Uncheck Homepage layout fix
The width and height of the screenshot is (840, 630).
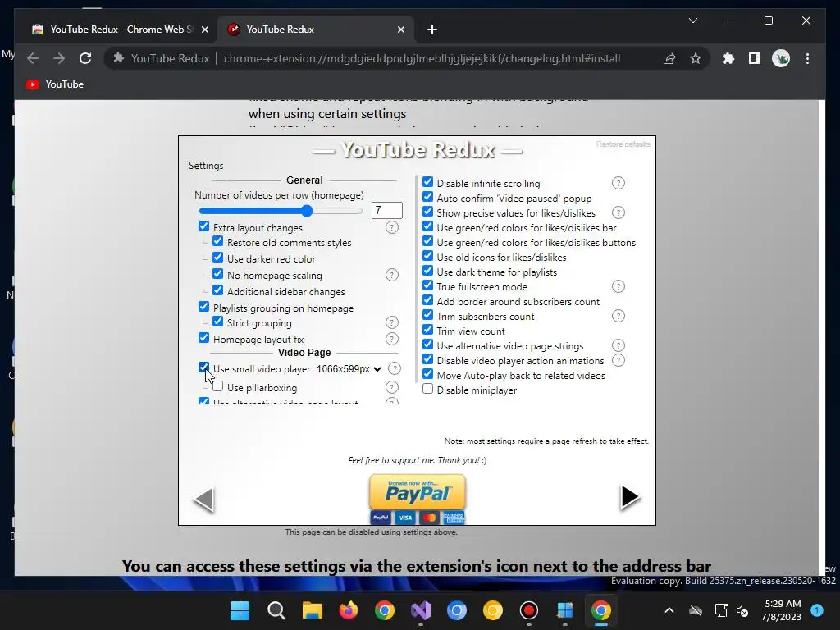point(203,337)
